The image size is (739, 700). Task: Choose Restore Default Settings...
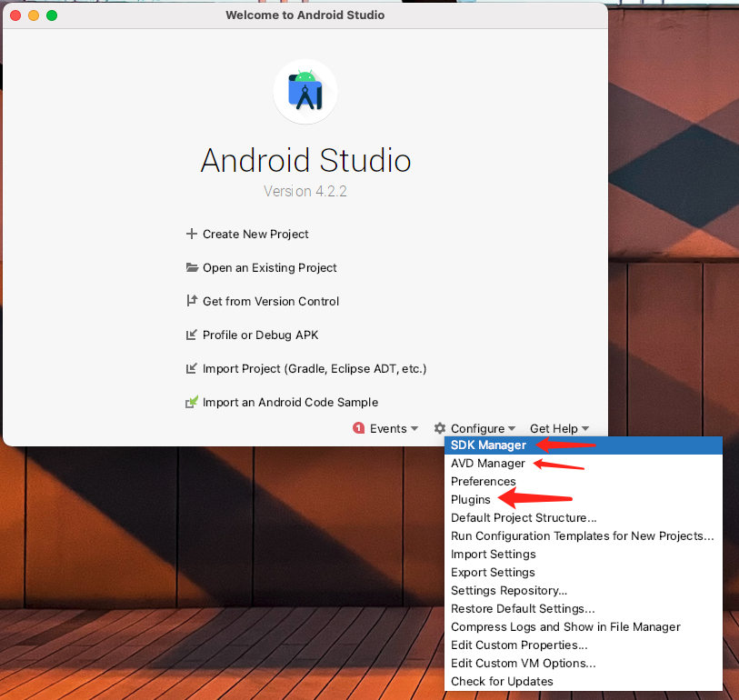[583, 608]
